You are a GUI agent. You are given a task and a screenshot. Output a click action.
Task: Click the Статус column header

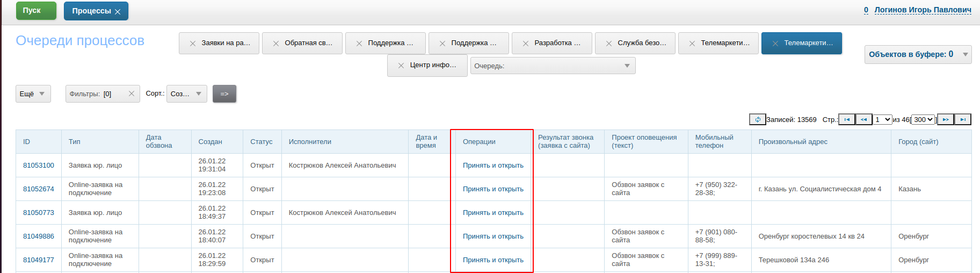(262, 142)
